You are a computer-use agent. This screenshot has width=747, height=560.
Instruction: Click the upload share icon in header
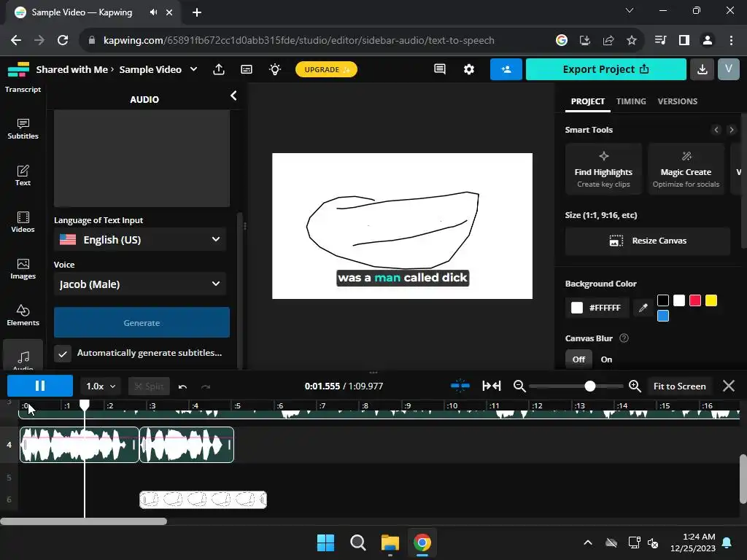(x=219, y=69)
